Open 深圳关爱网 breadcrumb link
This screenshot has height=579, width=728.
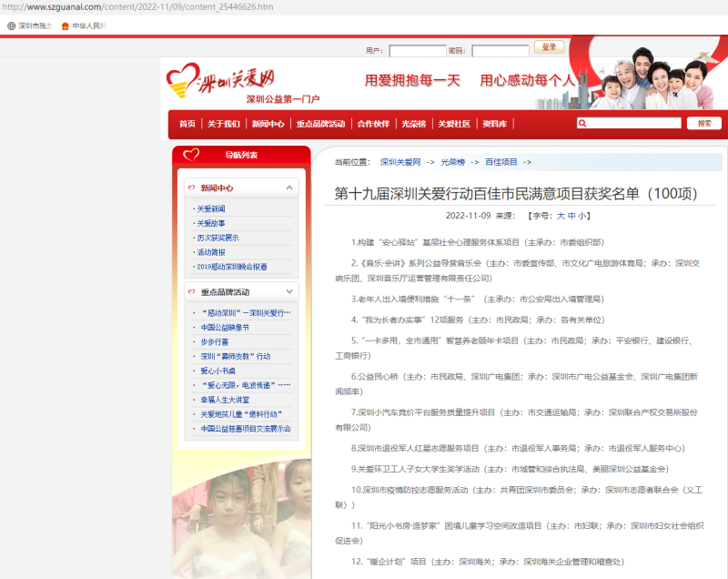coord(400,162)
